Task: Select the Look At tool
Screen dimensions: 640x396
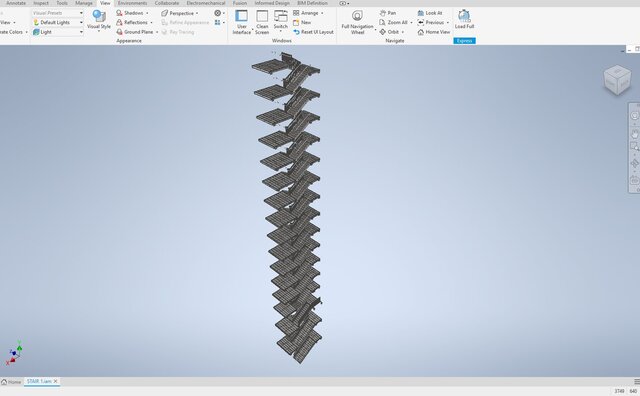Action: click(429, 13)
